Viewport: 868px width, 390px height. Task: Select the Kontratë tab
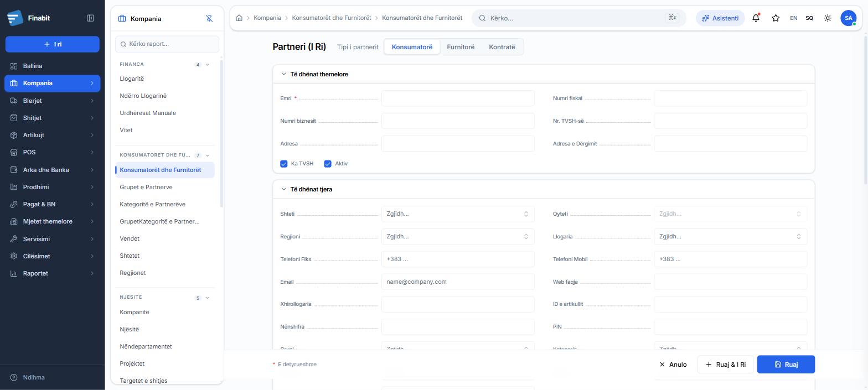point(502,47)
